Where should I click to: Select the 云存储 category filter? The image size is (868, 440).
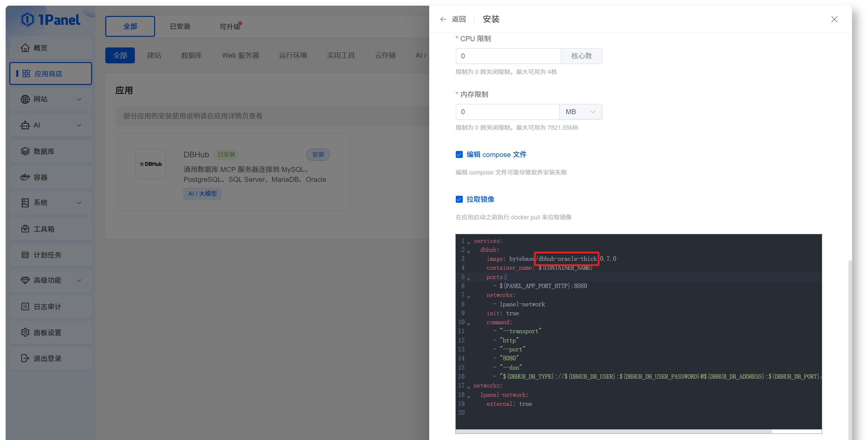(385, 55)
